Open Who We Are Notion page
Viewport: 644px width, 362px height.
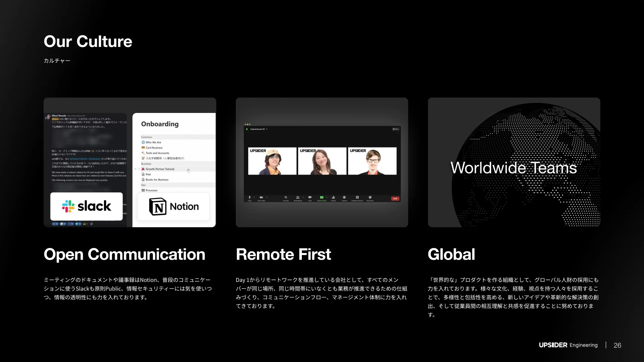pos(153,142)
